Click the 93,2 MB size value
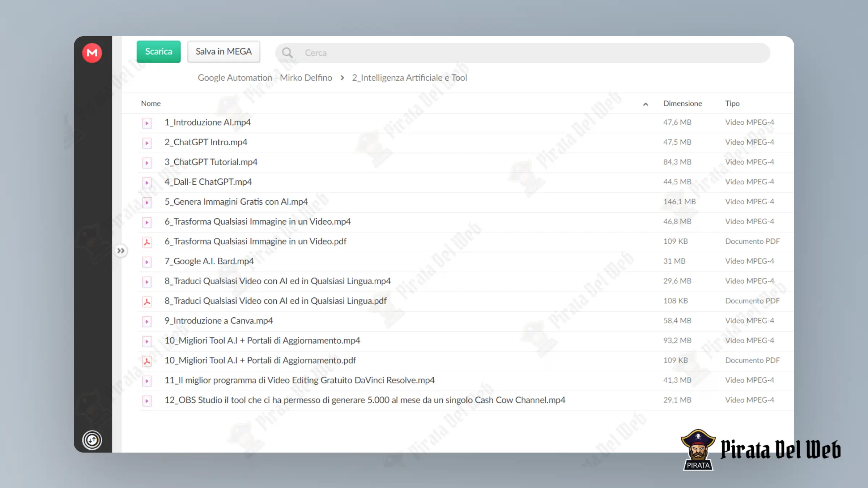Viewport: 868px width, 488px height. pos(677,341)
